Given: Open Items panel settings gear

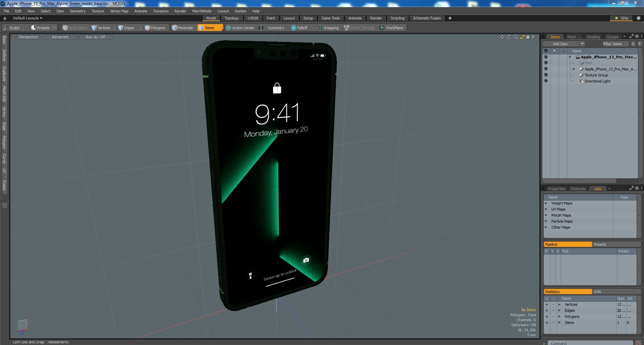Looking at the screenshot, I should point(637,37).
